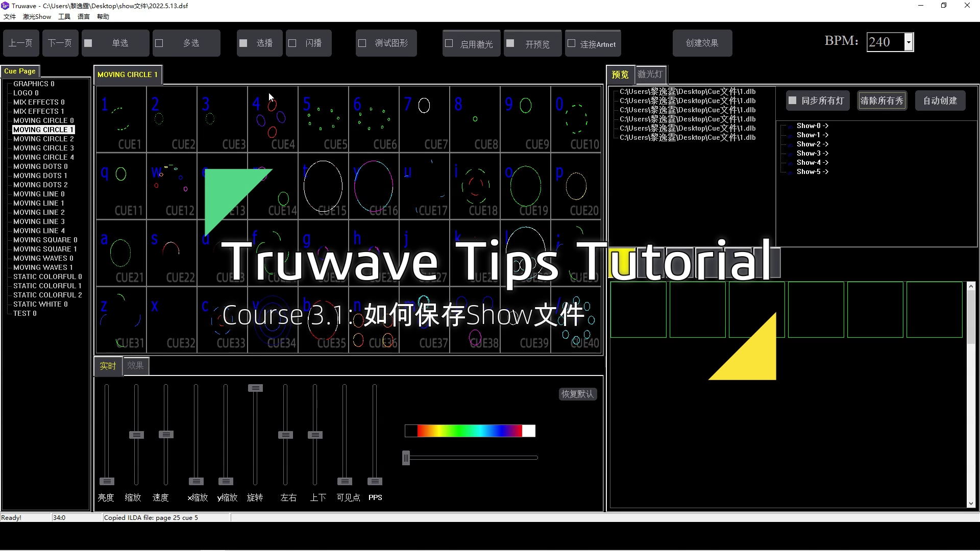Choose CUE19 green circle cue cell

(x=525, y=186)
